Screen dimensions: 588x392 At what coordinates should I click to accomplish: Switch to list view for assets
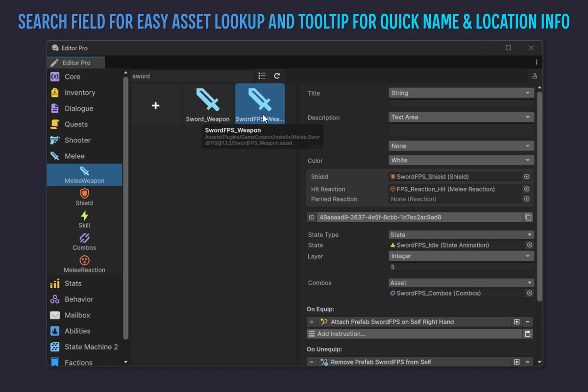click(x=263, y=76)
